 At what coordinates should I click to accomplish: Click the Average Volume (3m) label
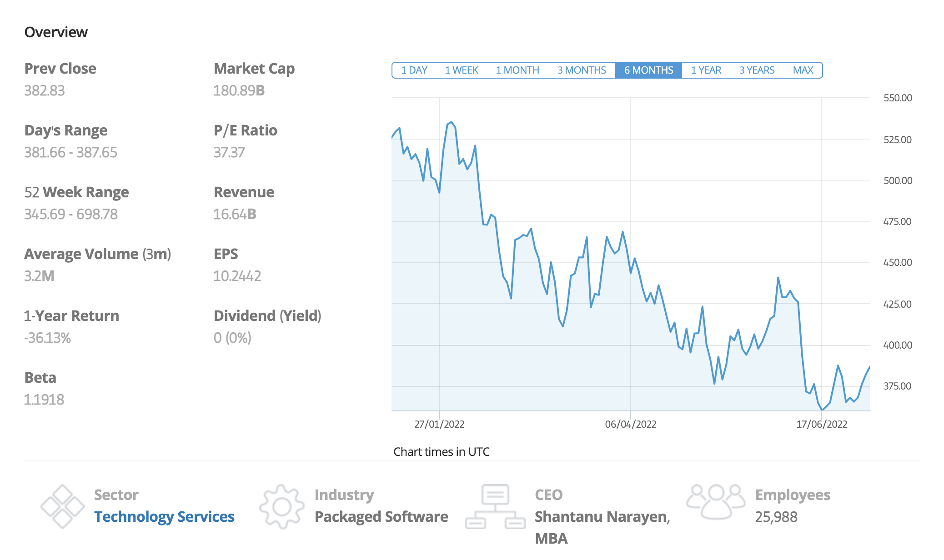coord(98,254)
